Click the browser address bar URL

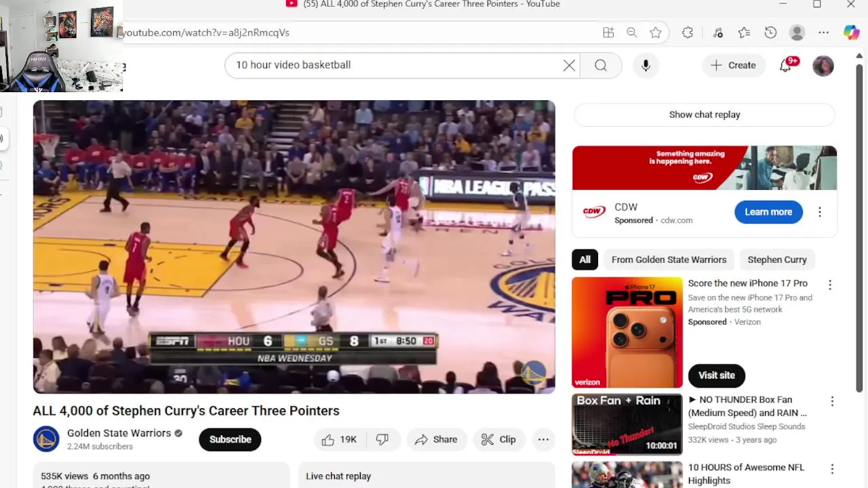click(207, 33)
